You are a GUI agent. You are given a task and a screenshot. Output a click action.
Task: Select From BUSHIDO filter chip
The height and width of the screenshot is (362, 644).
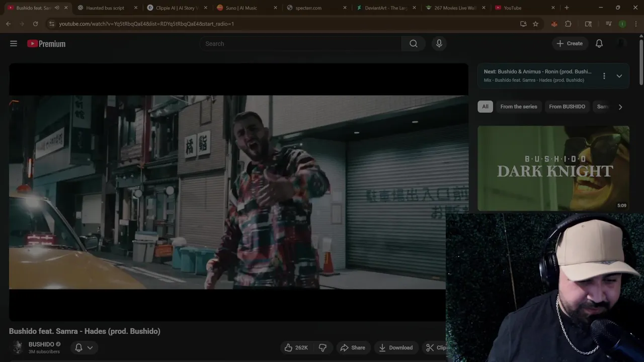[567, 107]
